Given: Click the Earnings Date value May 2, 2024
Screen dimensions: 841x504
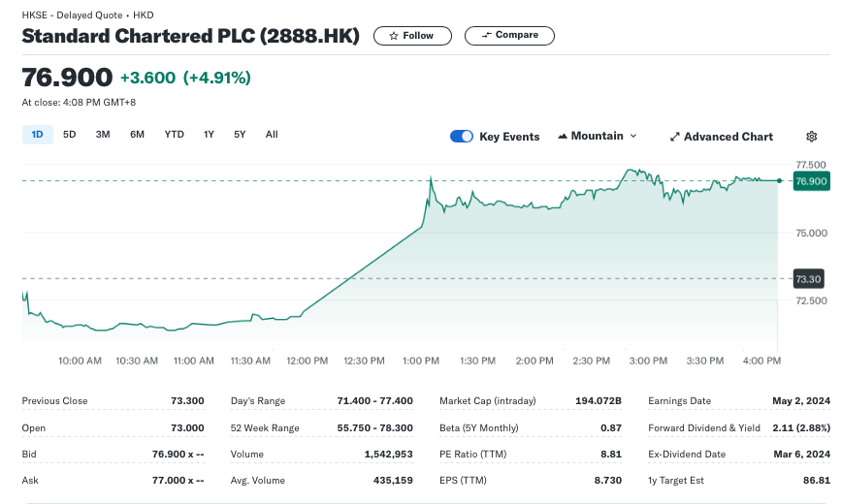Looking at the screenshot, I should (x=801, y=401).
